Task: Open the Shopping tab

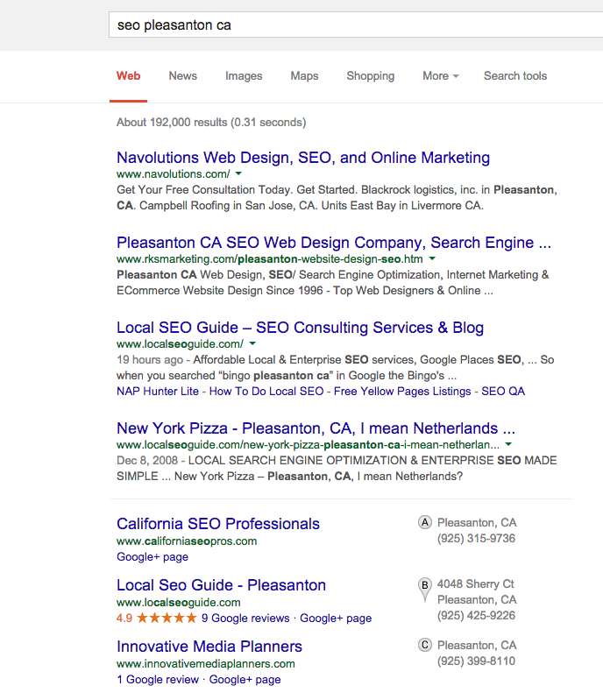Action: (370, 76)
